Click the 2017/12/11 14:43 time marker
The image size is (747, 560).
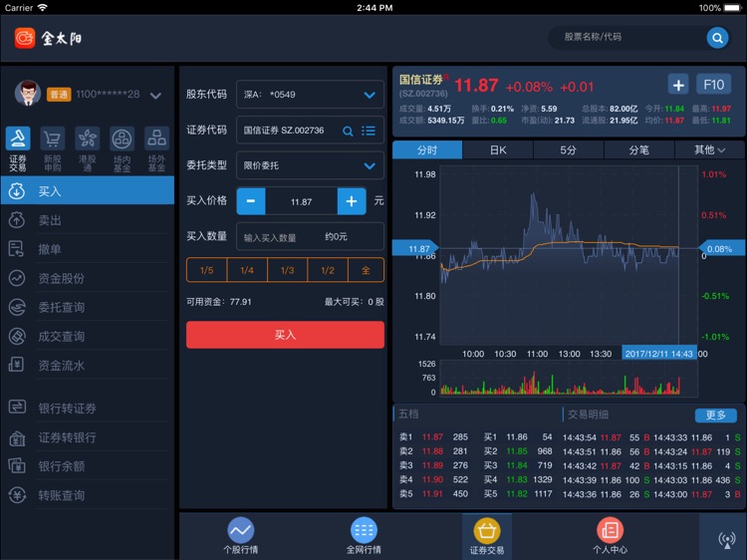click(659, 354)
